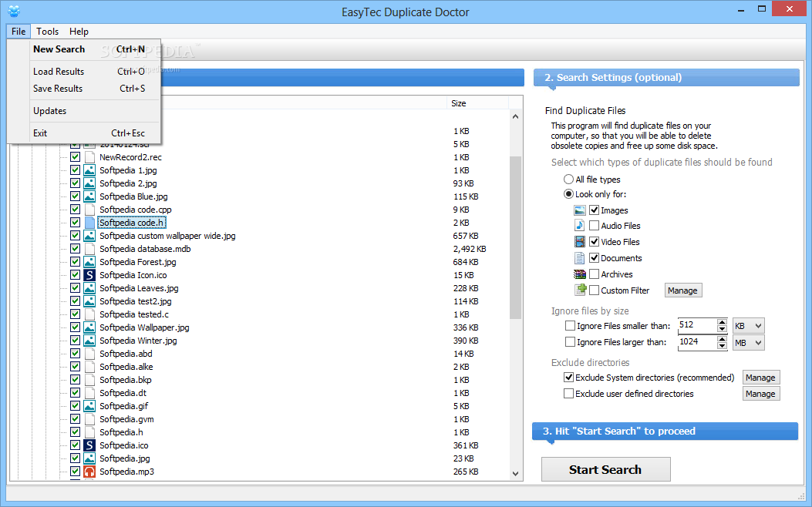Click the Softpedia 1.jpg image icon
The width and height of the screenshot is (812, 507).
tap(89, 170)
